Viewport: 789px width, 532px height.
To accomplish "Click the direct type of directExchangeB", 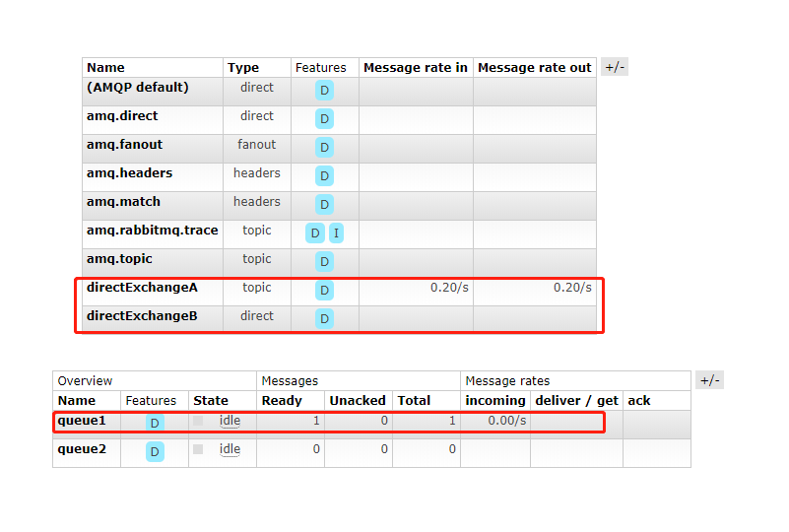I will point(257,315).
